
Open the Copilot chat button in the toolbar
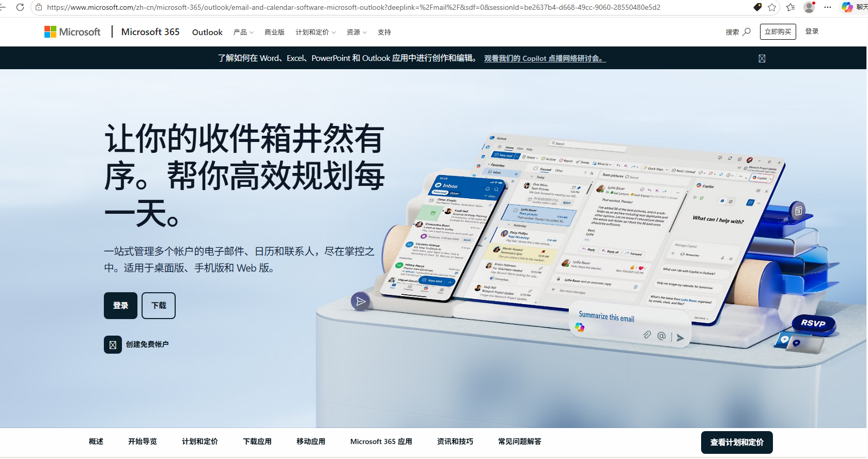[x=855, y=7]
